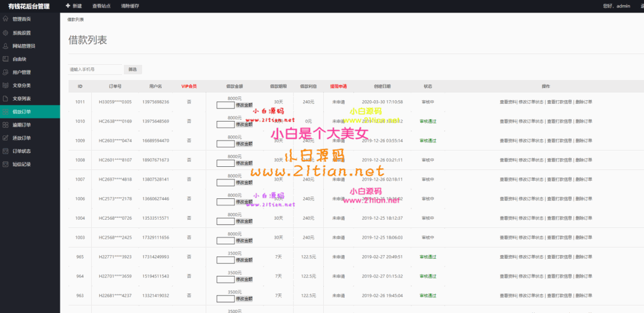The width and height of the screenshot is (644, 313).
Task: Click the 自由块 sidebar icon
Action: tap(5, 59)
